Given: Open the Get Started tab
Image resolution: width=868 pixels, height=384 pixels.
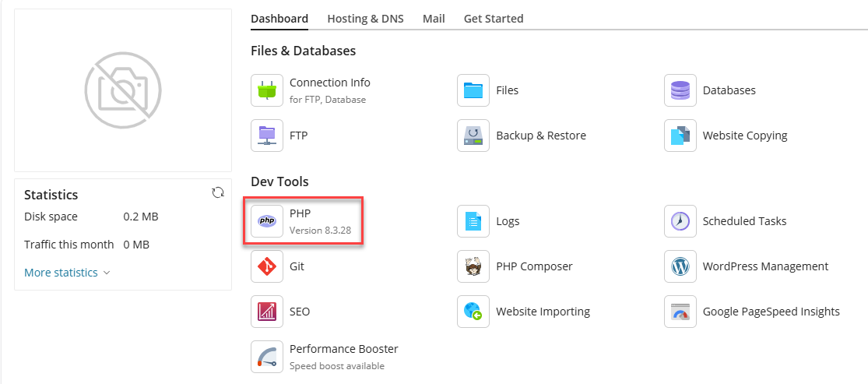Looking at the screenshot, I should [x=494, y=18].
